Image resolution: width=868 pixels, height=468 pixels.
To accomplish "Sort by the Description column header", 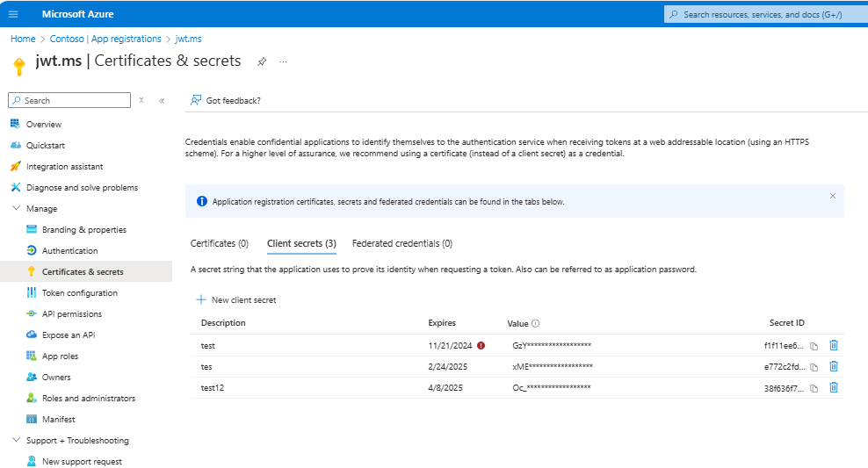I will [223, 323].
